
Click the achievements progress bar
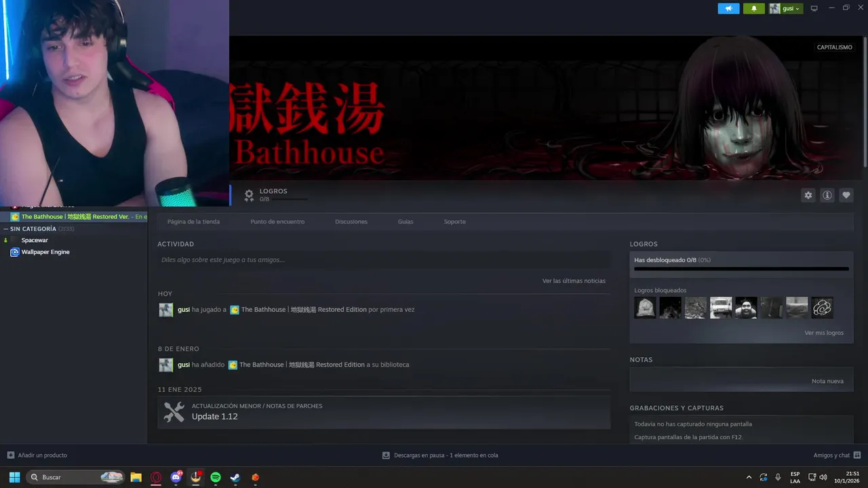point(741,269)
